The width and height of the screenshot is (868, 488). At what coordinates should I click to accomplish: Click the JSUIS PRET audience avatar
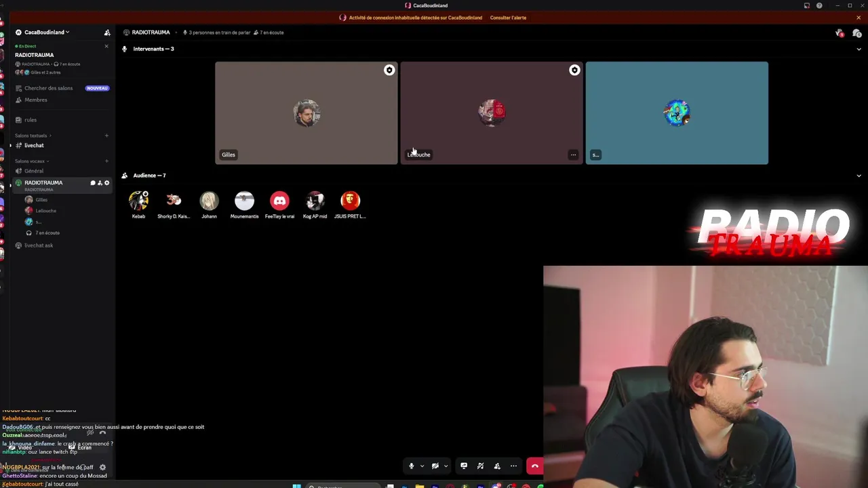[x=350, y=201]
